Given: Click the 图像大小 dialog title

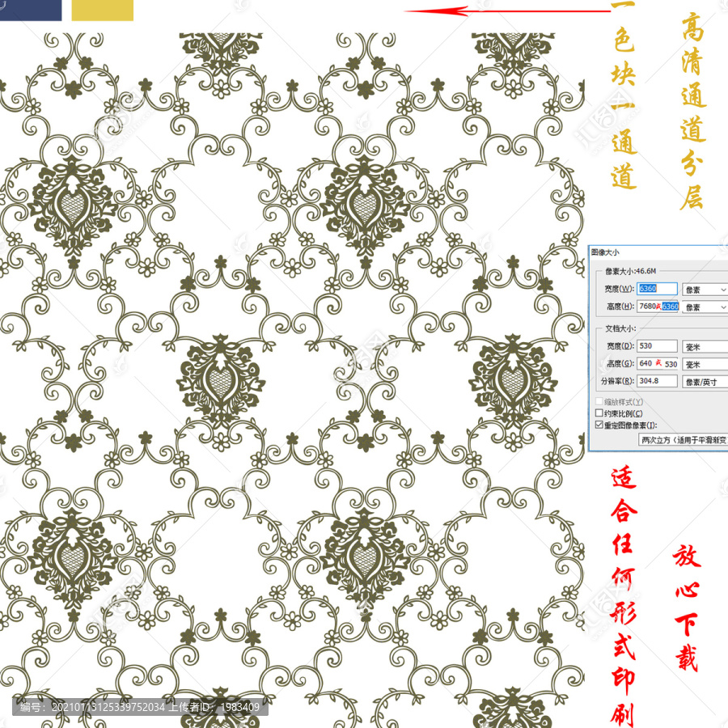Looking at the screenshot, I should (x=605, y=252).
